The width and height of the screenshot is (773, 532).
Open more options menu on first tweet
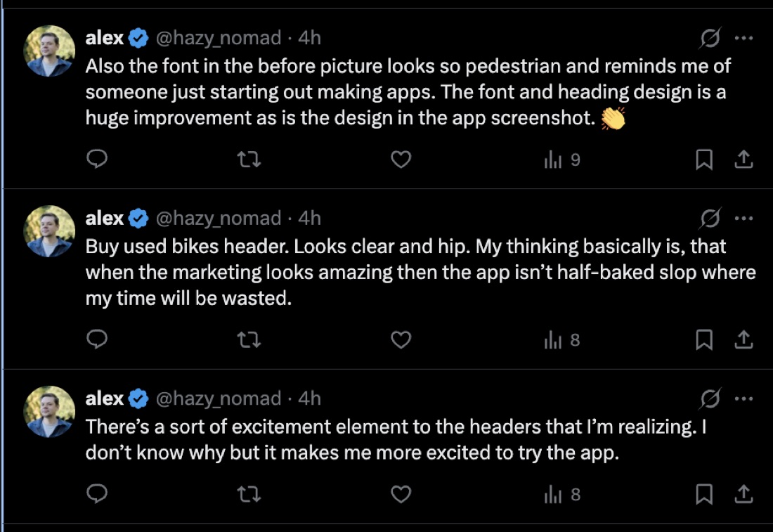coord(743,38)
